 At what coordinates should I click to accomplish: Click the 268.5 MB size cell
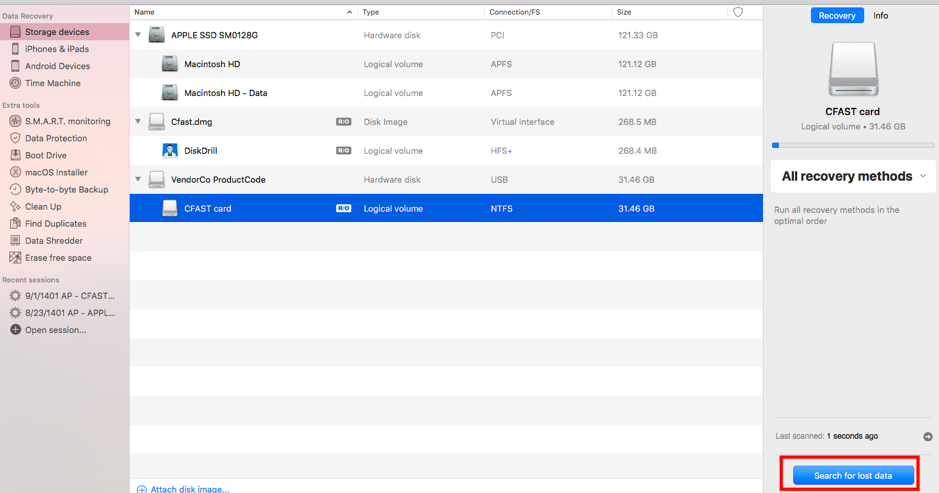[x=637, y=122]
